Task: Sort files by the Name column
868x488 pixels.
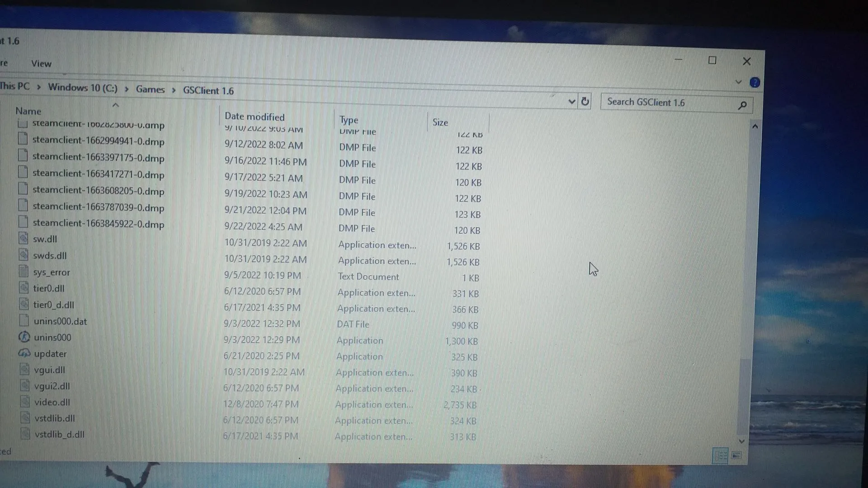Action: [28, 111]
